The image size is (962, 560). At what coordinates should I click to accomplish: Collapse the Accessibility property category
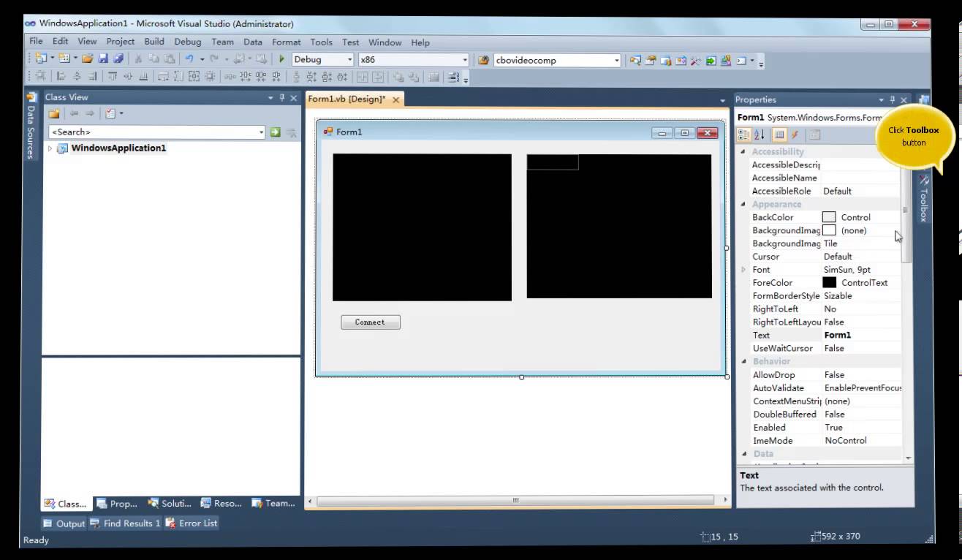pos(743,151)
